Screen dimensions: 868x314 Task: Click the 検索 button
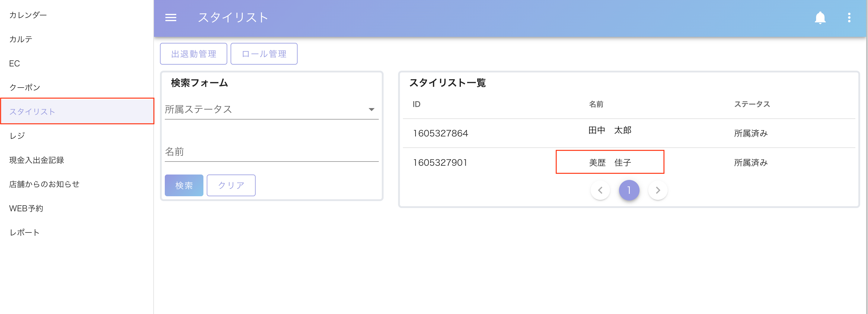click(x=184, y=185)
